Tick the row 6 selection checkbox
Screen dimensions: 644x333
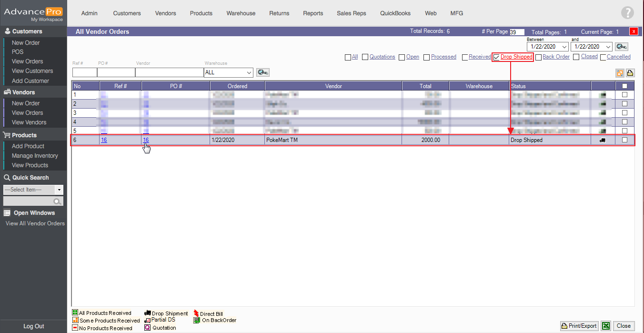coord(624,140)
